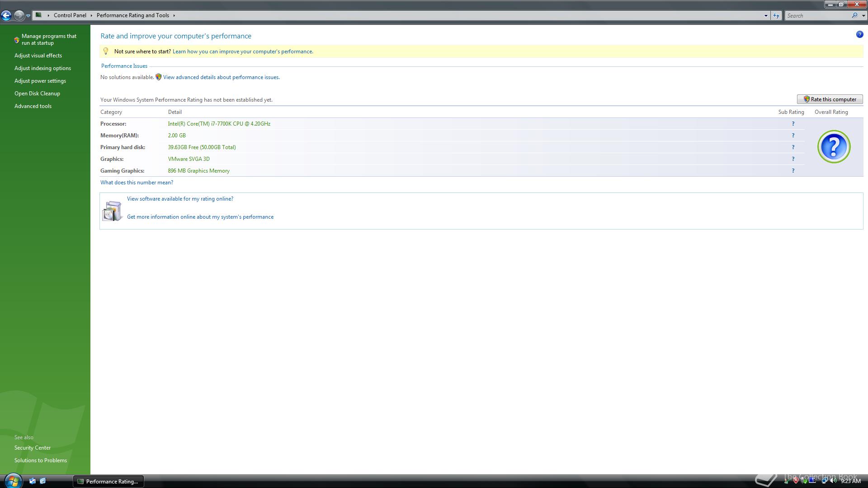Open Adjust indexing options
The width and height of the screenshot is (868, 488).
(x=42, y=68)
